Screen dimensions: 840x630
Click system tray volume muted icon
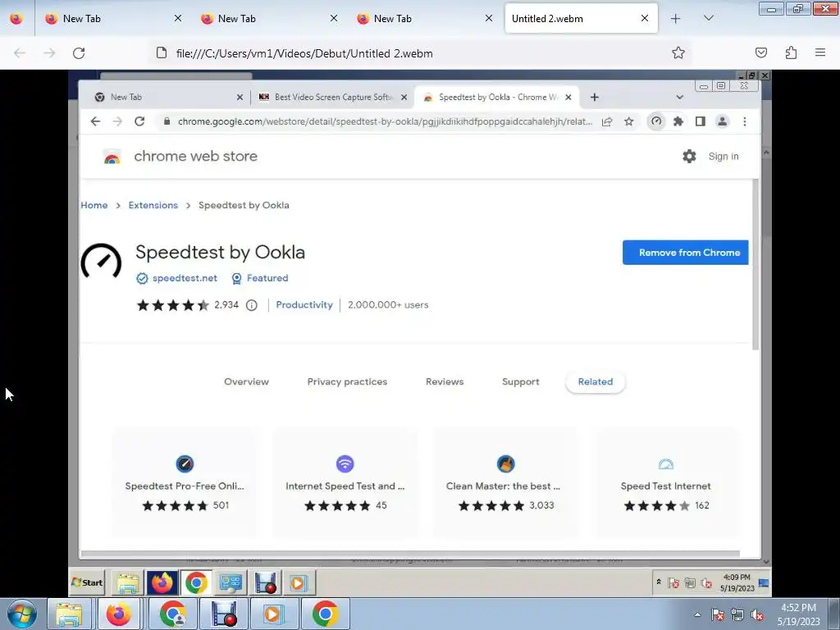(x=757, y=614)
